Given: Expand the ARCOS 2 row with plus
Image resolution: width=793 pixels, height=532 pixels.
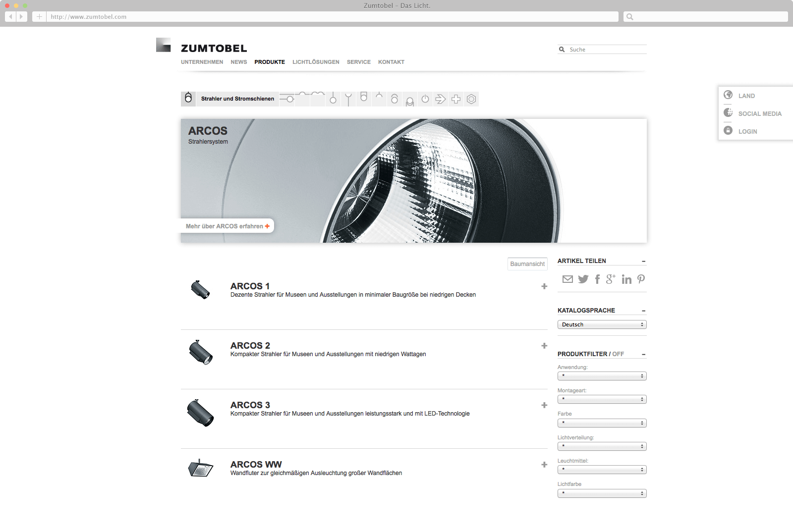Looking at the screenshot, I should 544,346.
